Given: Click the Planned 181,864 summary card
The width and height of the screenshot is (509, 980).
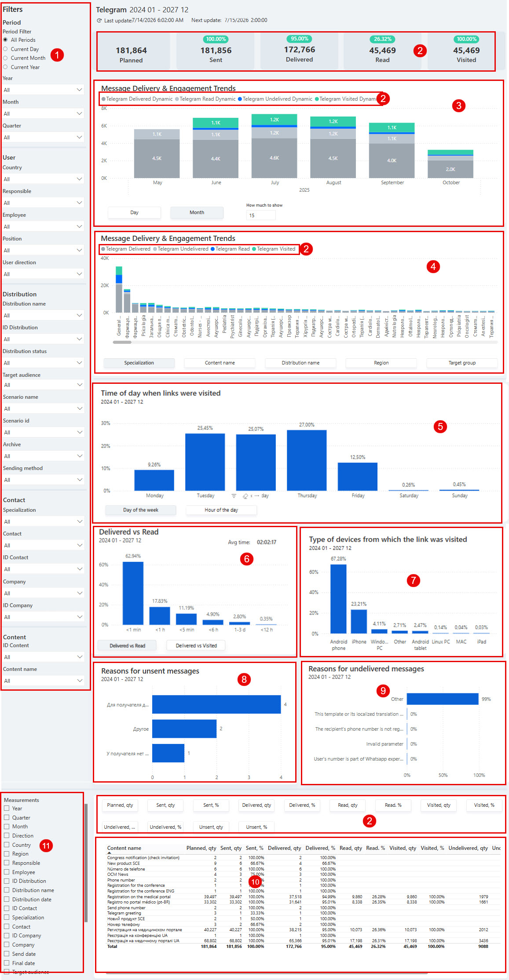Looking at the screenshot, I should point(133,51).
